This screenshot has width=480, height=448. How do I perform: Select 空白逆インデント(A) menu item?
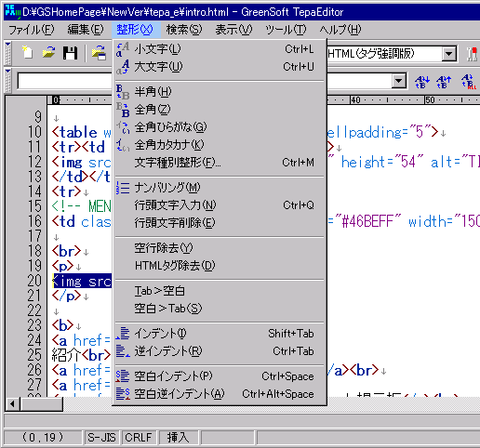[x=220, y=394]
